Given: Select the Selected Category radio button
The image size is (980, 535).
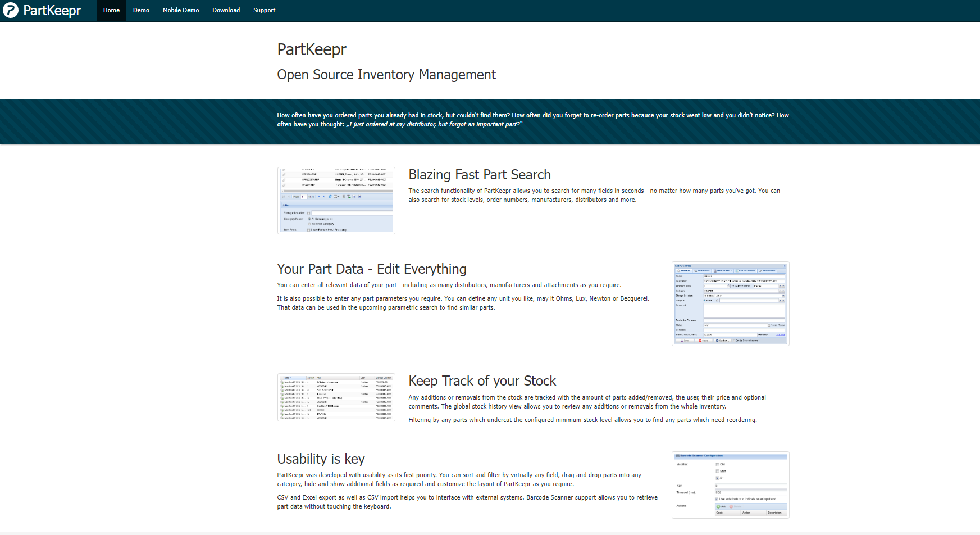Looking at the screenshot, I should point(309,224).
